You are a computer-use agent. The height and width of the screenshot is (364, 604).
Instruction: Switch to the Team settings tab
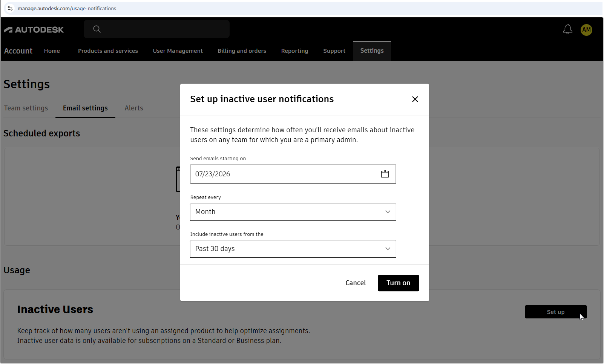[26, 108]
